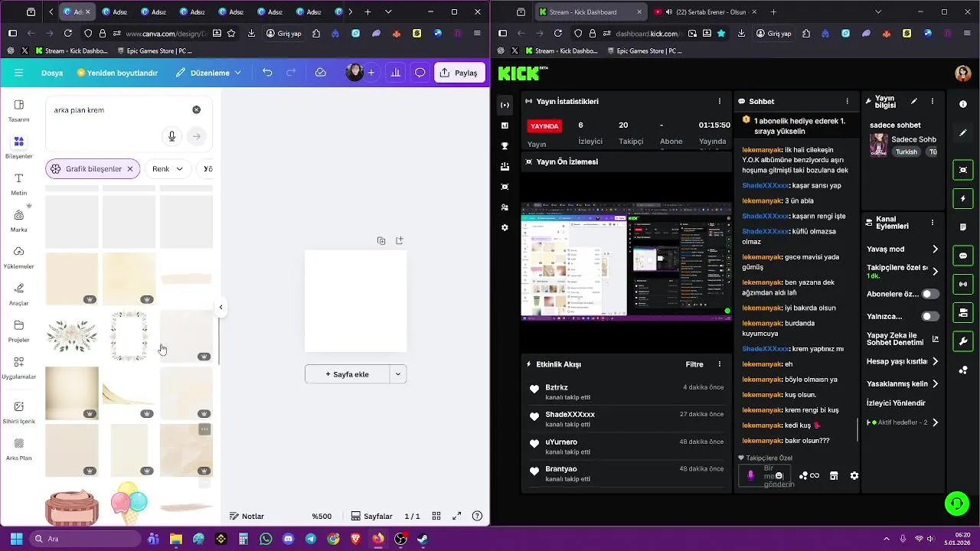Open Sihirli İçerik in Canva sidebar

tap(19, 412)
